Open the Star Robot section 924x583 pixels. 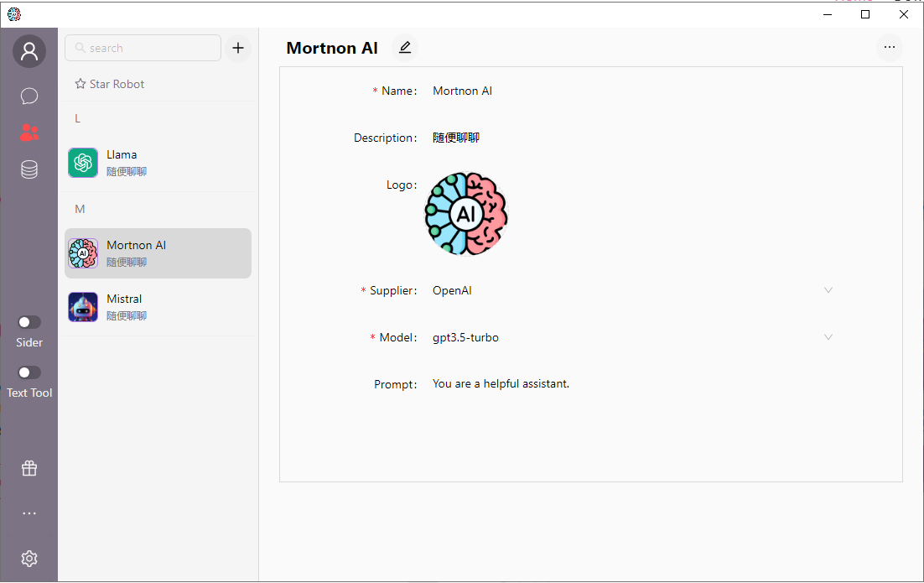click(x=110, y=84)
